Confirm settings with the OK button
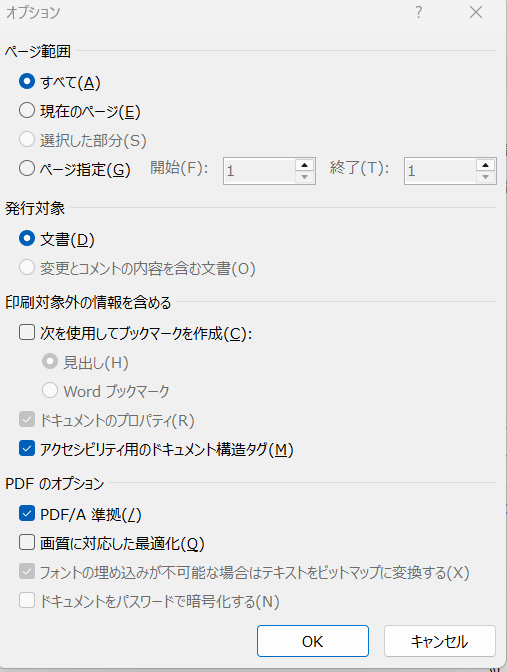The image size is (507, 672). pos(313,641)
